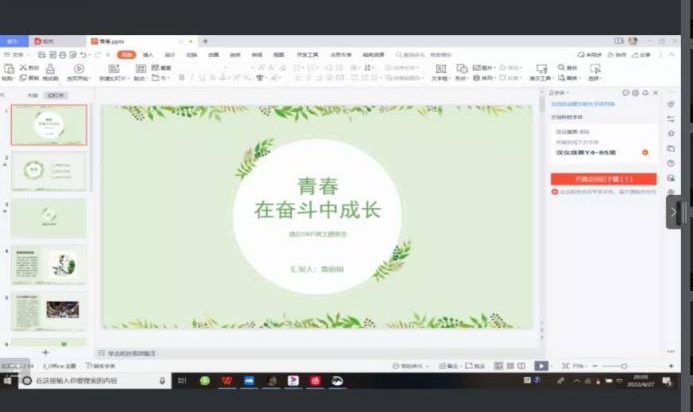Open WPS app from Windows taskbar
Image resolution: width=693 pixels, height=412 pixels.
click(x=228, y=381)
